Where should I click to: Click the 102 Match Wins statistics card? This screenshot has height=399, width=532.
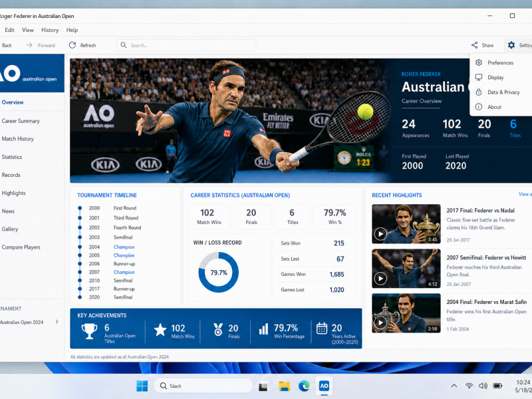click(209, 217)
